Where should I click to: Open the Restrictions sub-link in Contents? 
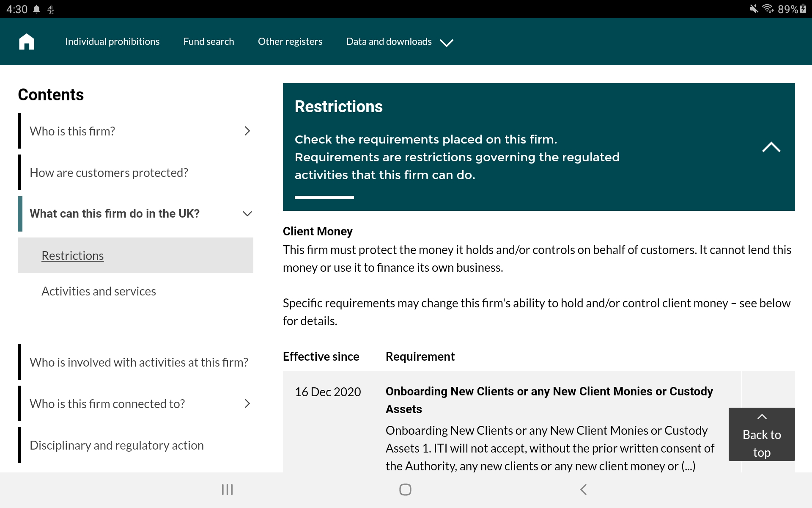click(x=73, y=255)
